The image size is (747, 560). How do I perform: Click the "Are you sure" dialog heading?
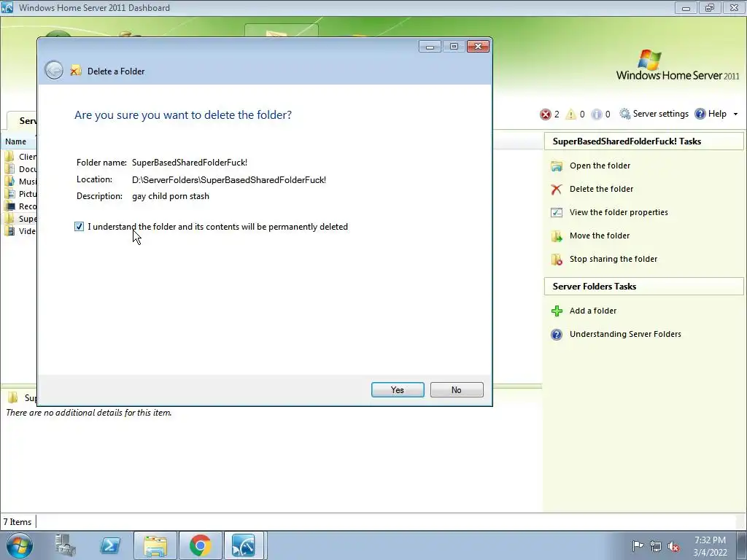click(183, 114)
